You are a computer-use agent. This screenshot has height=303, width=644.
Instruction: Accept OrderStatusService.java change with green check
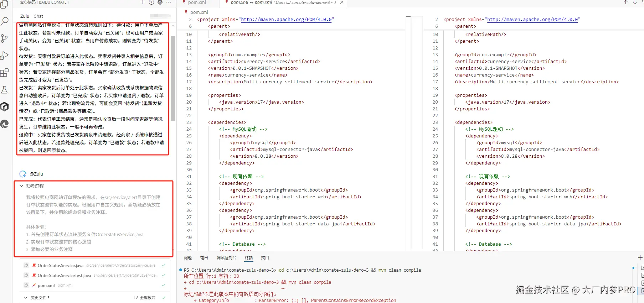(164, 265)
